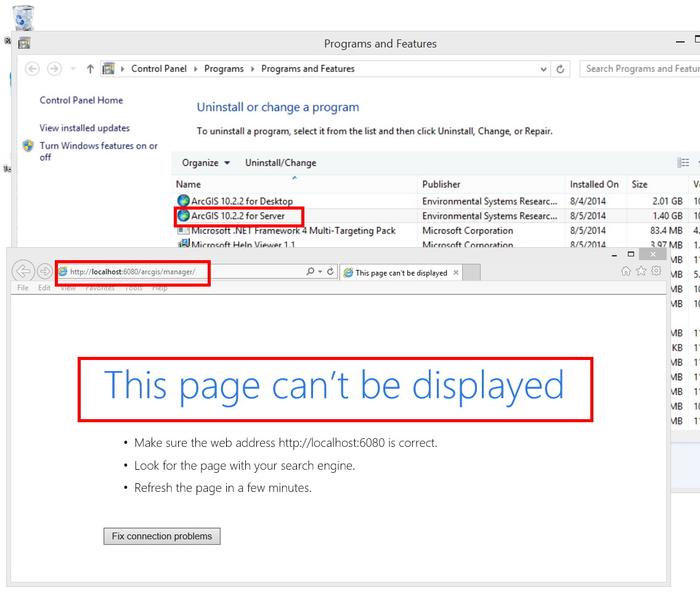The width and height of the screenshot is (700, 609).
Task: Open the Help menu in browser
Action: point(160,288)
